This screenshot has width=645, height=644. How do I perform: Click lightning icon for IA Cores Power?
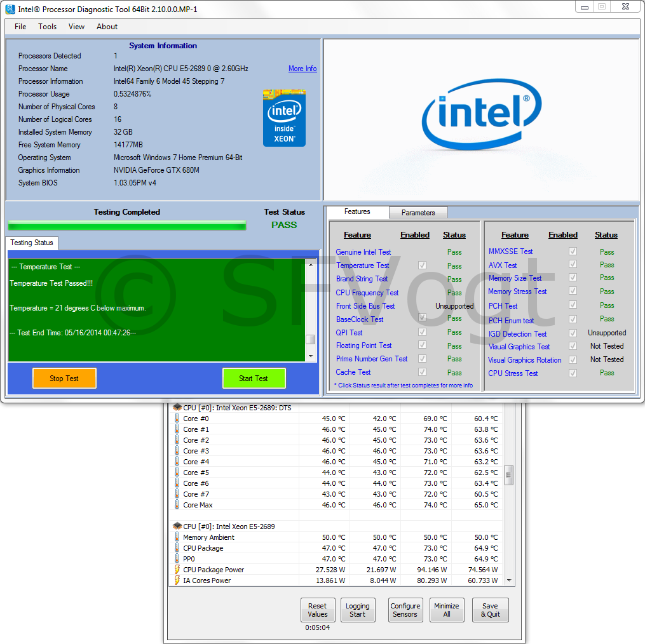177,580
